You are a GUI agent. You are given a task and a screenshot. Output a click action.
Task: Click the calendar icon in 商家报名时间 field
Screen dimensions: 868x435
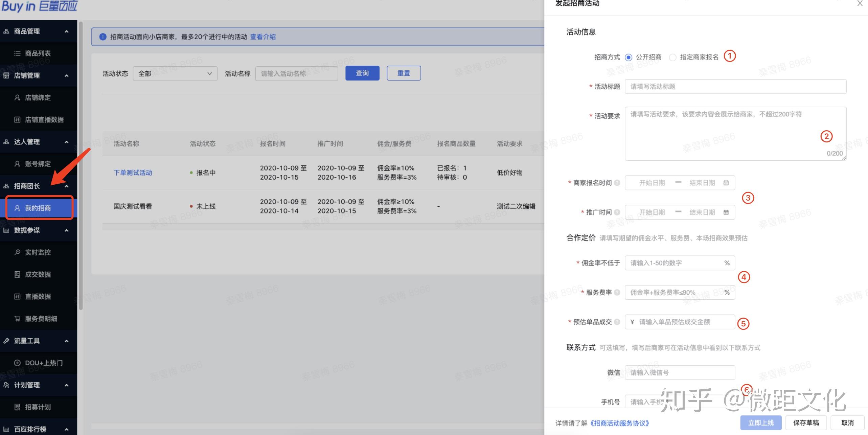point(726,183)
